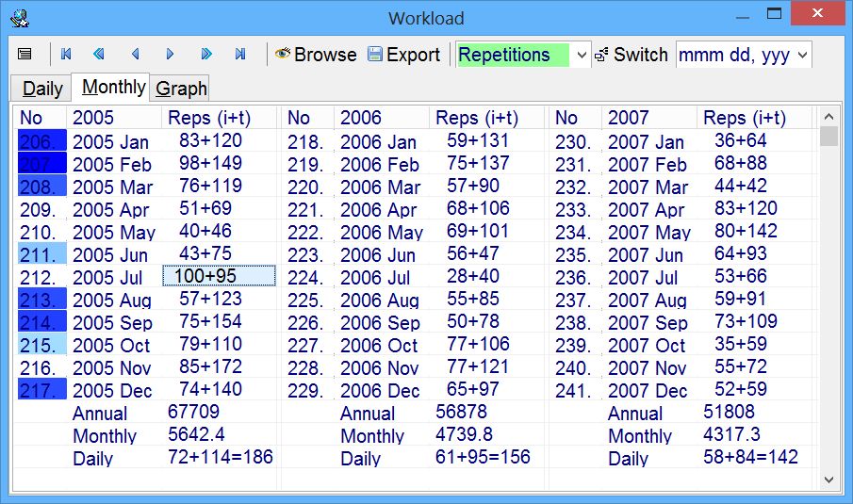Export the workload data
Image resolution: width=853 pixels, height=504 pixels.
tap(403, 55)
